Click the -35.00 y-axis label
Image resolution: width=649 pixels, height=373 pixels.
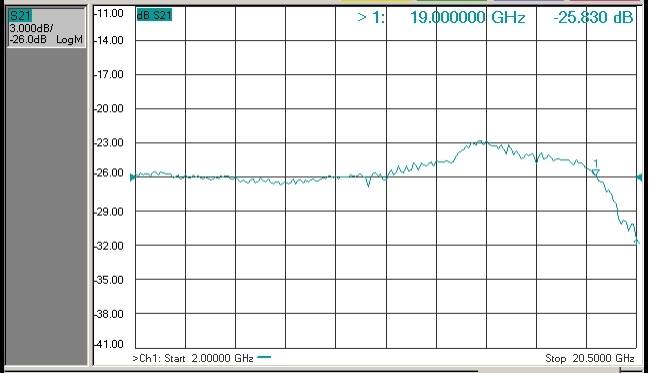[x=109, y=280]
